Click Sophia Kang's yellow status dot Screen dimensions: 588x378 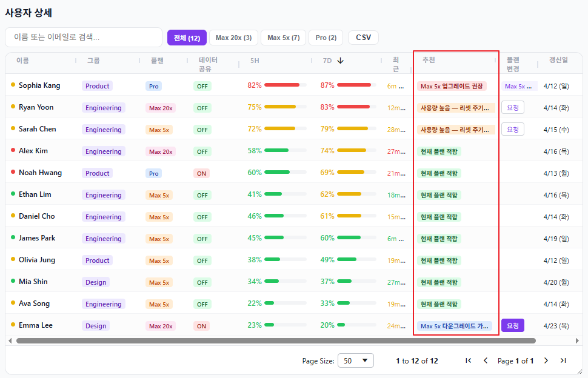click(x=13, y=85)
